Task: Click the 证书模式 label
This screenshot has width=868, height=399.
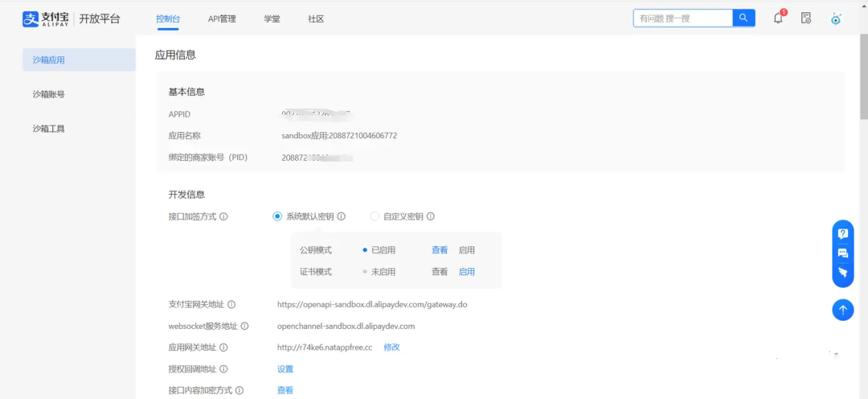Action: click(316, 272)
